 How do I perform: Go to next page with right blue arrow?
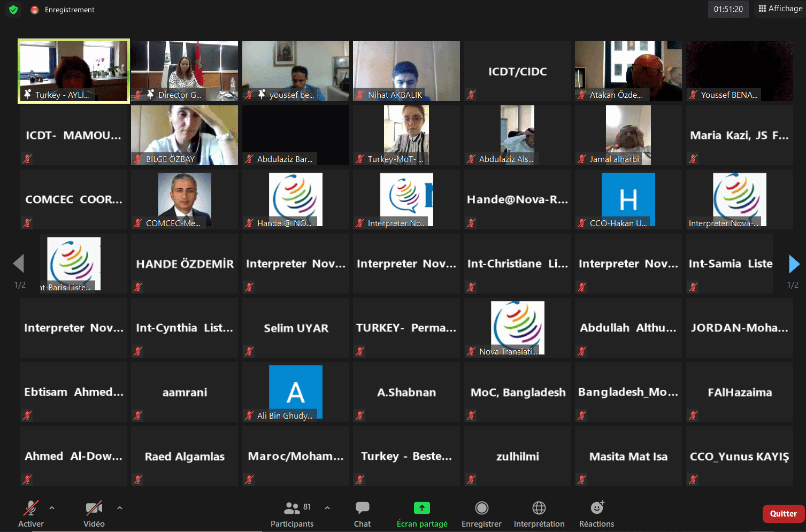point(794,264)
